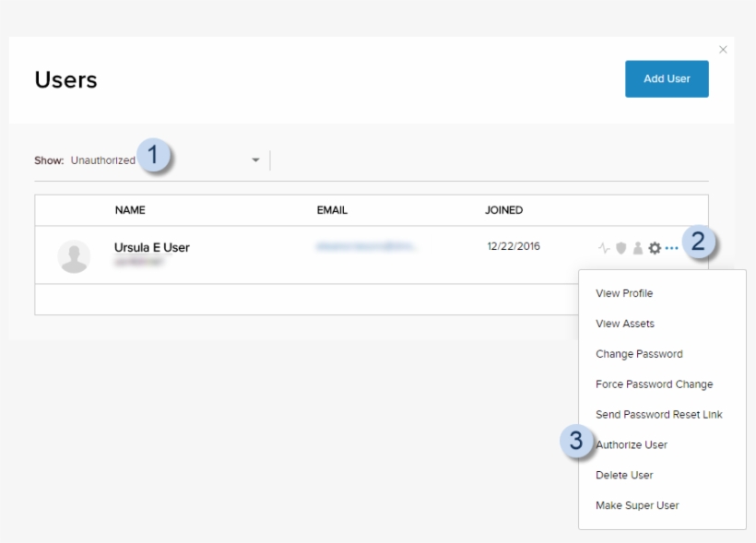
Task: Pick Force Password Change from the menu
Action: coord(654,384)
